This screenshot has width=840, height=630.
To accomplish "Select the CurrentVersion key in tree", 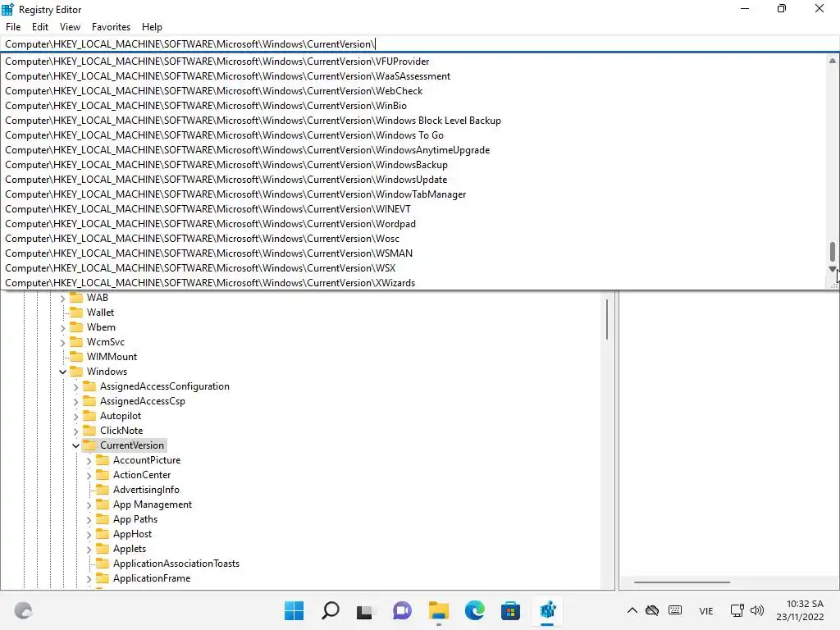I will pos(132,445).
